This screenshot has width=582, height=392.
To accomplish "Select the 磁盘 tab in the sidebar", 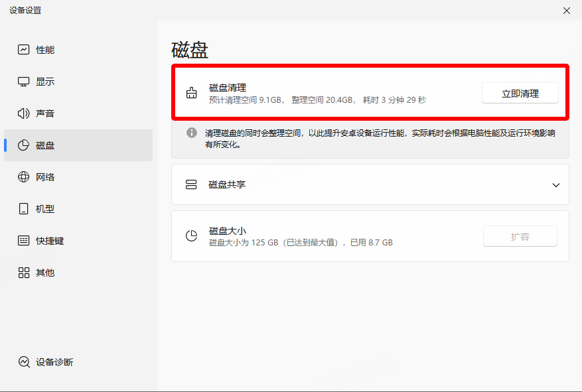I will (x=45, y=145).
